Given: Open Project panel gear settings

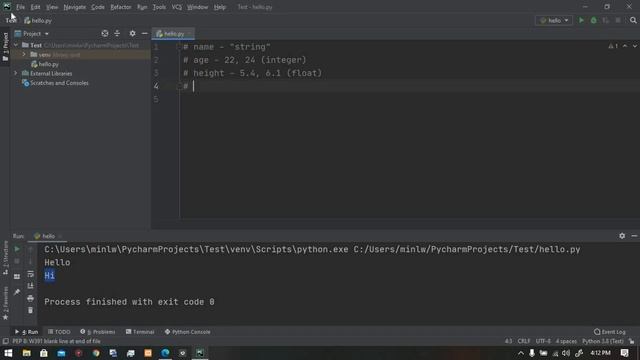Looking at the screenshot, I should coord(132,33).
